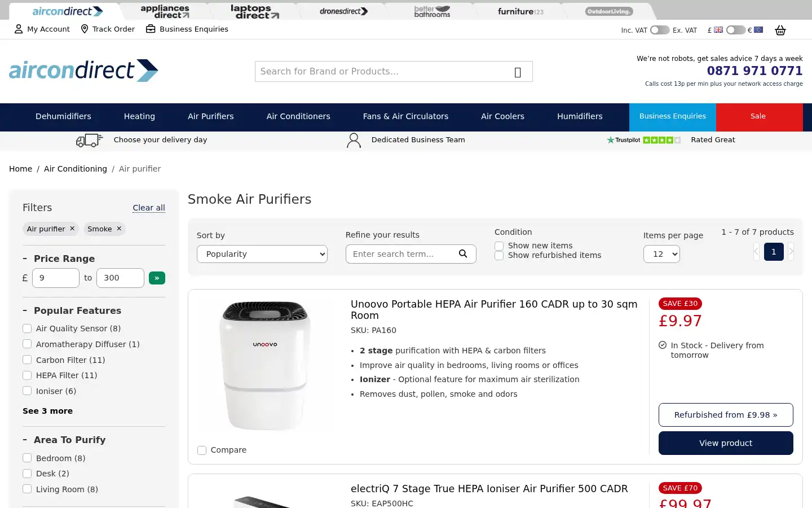Click Clear all filters link
Screen dimensions: 812x508
point(149,208)
